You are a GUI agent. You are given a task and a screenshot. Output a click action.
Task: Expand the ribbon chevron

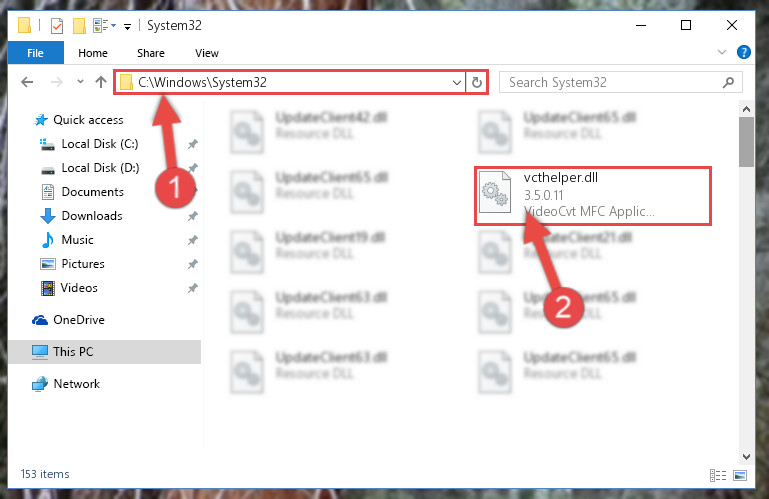pos(721,52)
